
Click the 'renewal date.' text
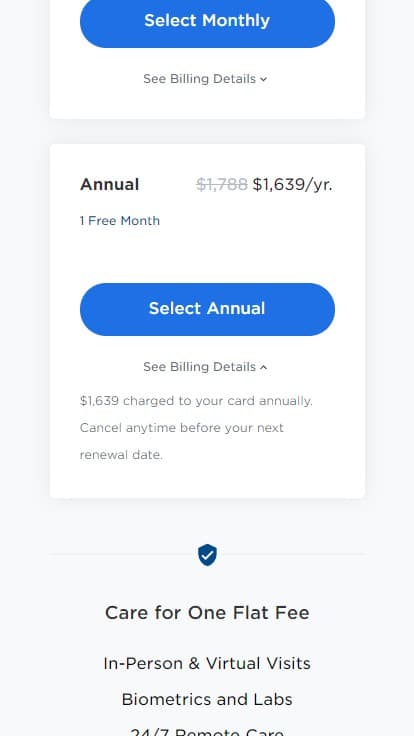point(121,455)
